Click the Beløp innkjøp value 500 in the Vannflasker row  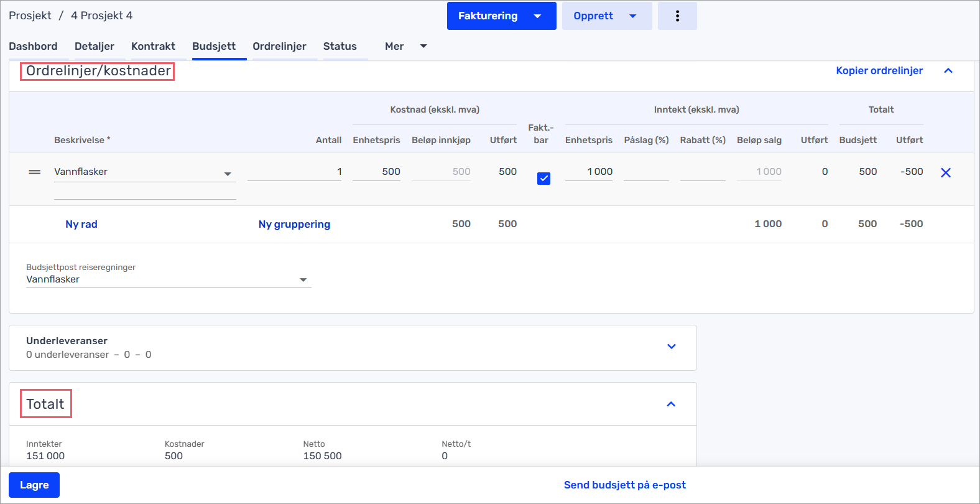point(461,172)
